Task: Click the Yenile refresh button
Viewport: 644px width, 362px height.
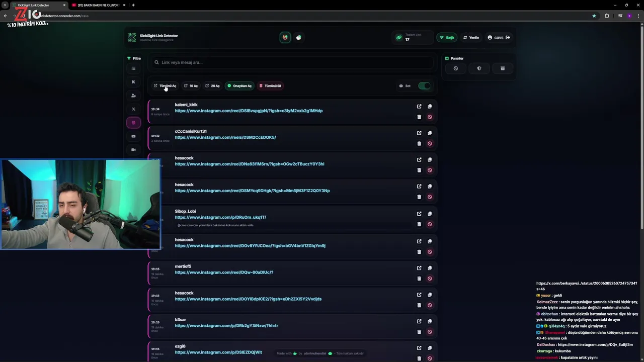Action: tap(471, 38)
